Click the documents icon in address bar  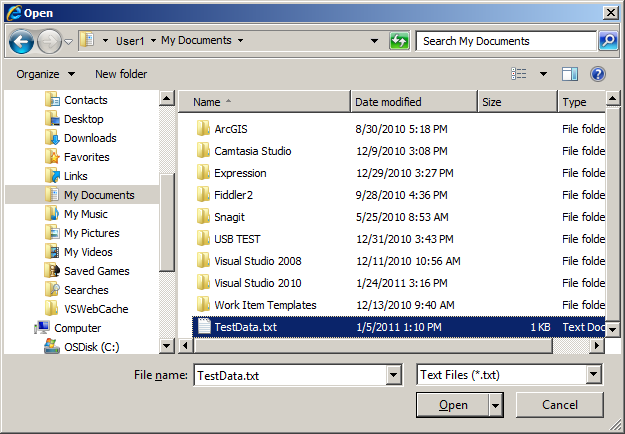[87, 40]
